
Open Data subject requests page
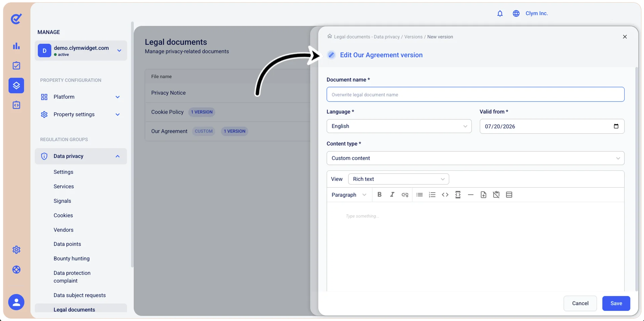click(x=80, y=295)
